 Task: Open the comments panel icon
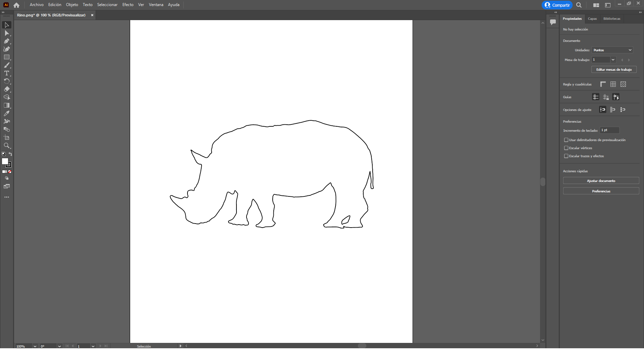click(x=553, y=22)
